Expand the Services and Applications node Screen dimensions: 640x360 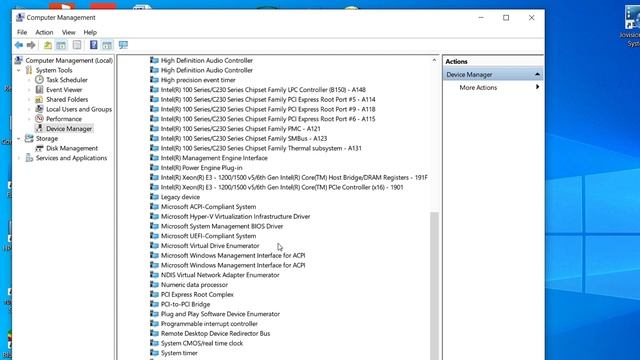pos(19,158)
